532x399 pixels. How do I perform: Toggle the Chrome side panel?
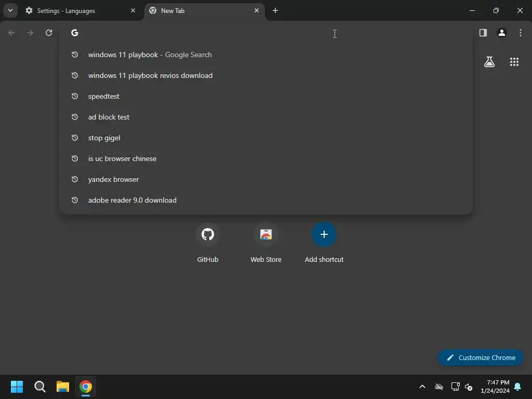(483, 33)
